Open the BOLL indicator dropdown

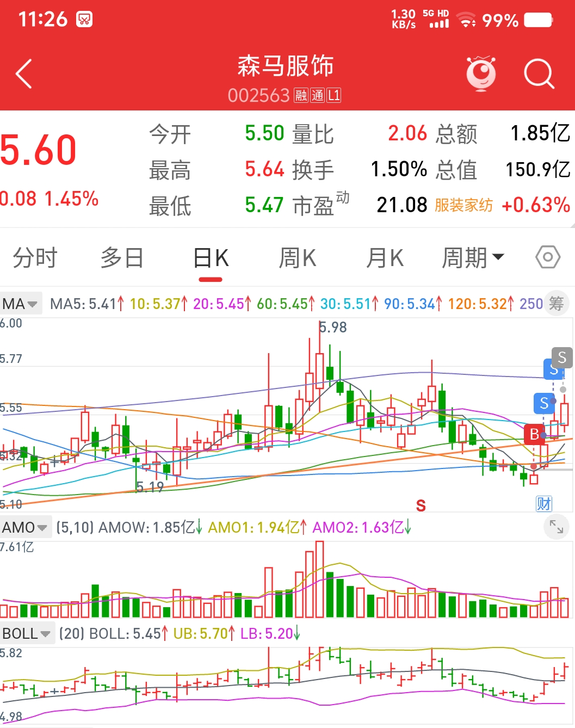[27, 633]
